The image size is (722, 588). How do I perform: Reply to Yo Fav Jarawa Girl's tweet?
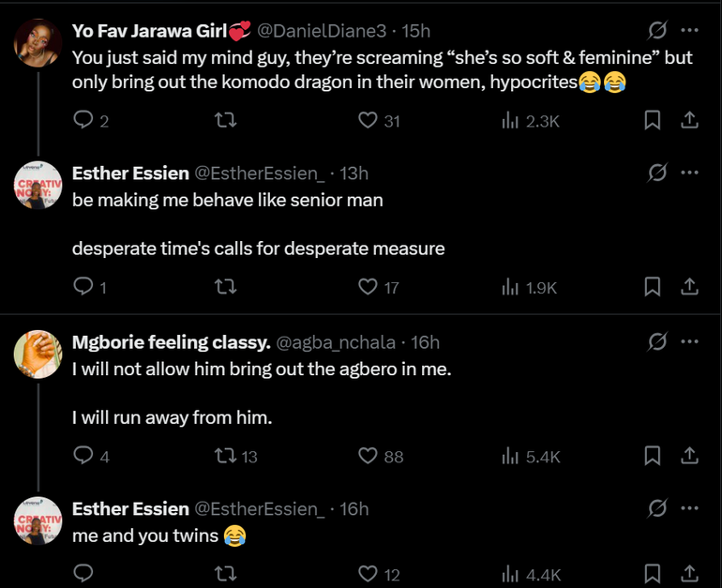tap(83, 120)
